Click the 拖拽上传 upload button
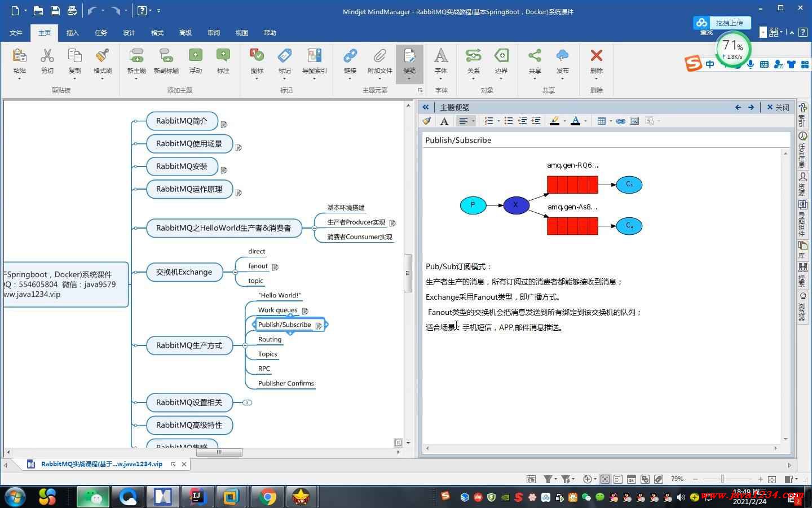This screenshot has height=508, width=812. click(722, 23)
